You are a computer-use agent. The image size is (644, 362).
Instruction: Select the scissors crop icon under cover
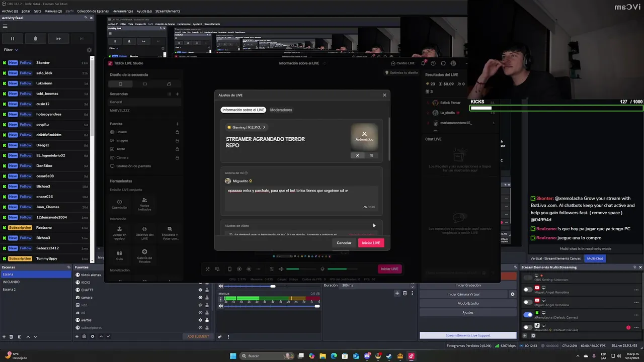pyautogui.click(x=358, y=155)
